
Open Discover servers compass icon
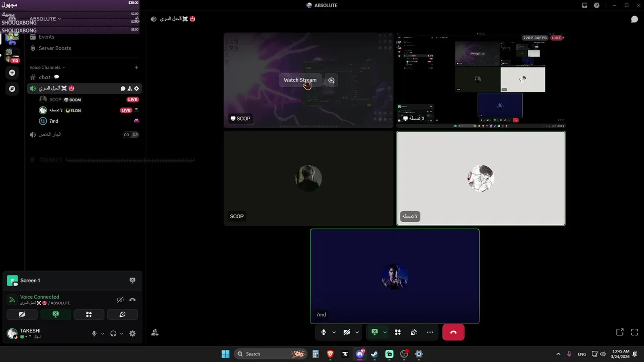[12, 89]
